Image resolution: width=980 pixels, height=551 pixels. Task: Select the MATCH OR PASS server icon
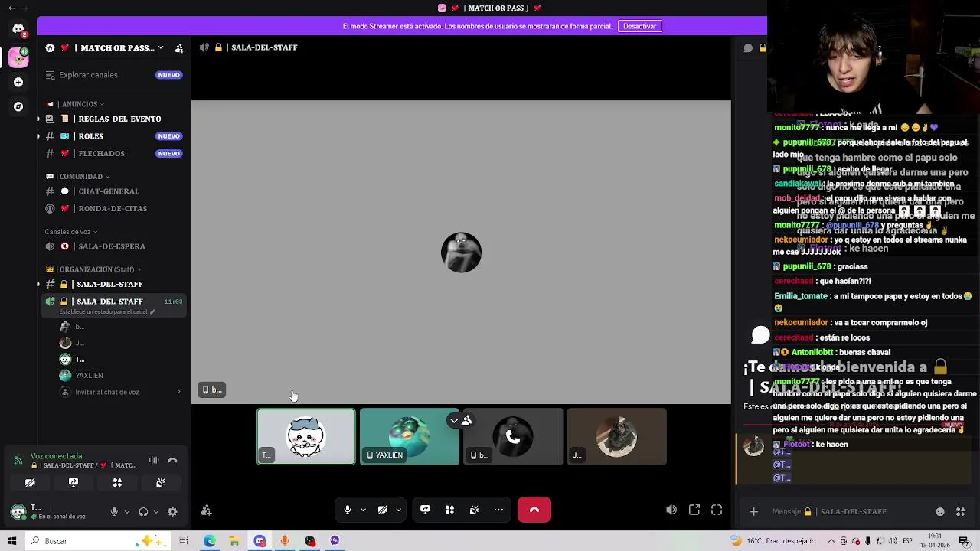[x=18, y=57]
